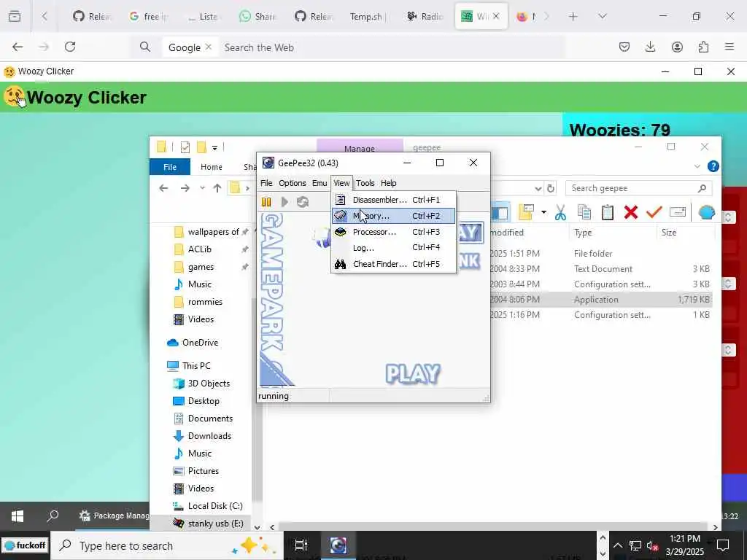Select stanky usb (E:) drive
The image size is (747, 560).
[215, 524]
